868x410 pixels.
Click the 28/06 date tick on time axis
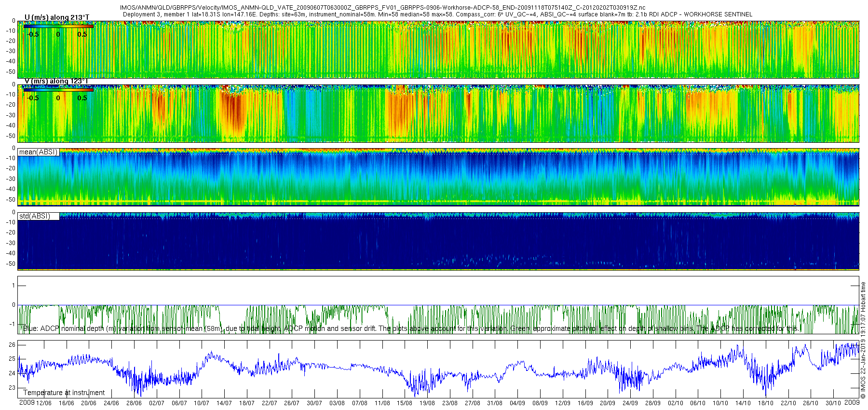134,403
